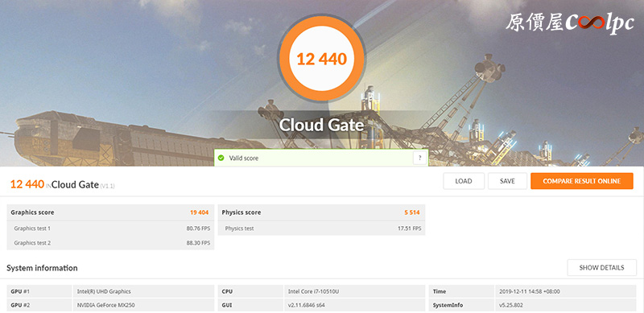Select the Physics score header row

(x=321, y=212)
